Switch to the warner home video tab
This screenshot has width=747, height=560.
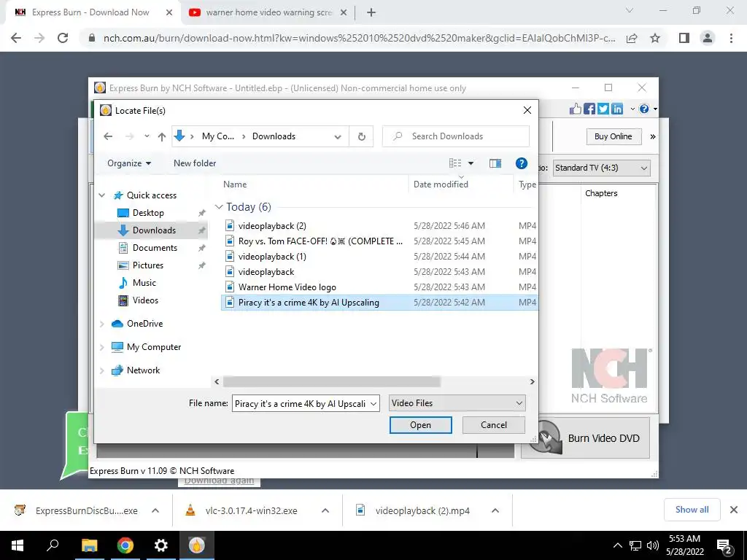pos(268,12)
